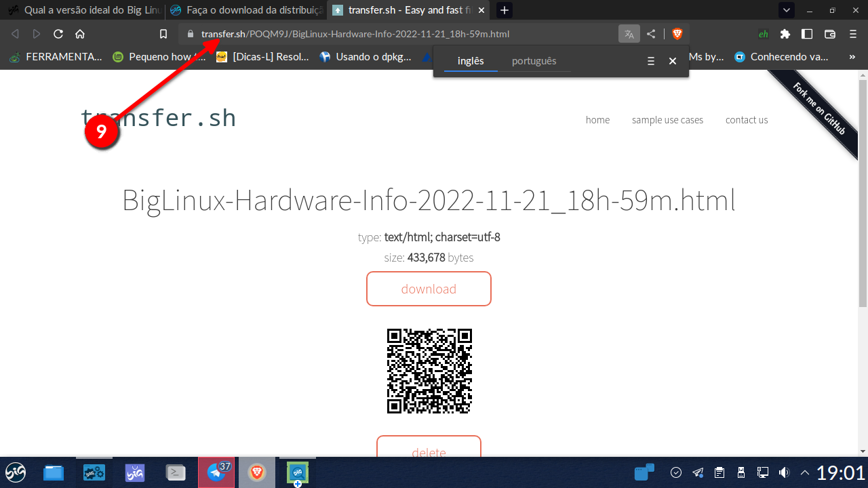Open the 'Conhecendo va...' bookmark
This screenshot has width=868, height=488.
coord(781,57)
